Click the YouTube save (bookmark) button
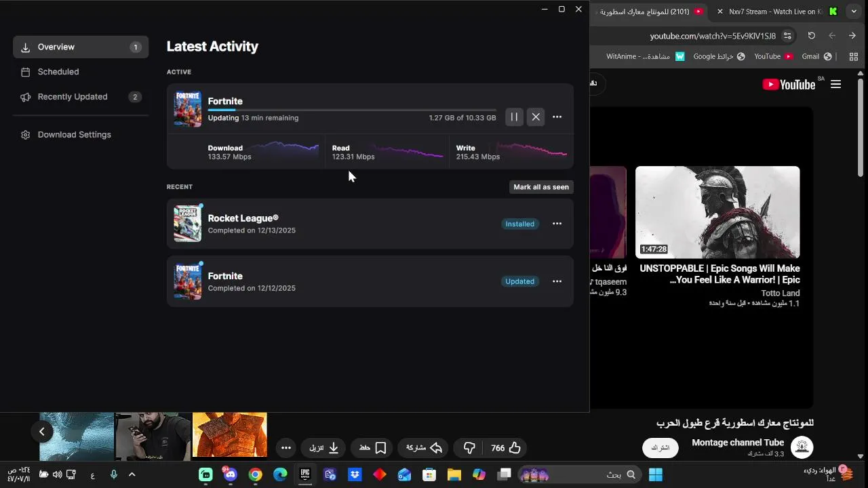Image resolution: width=868 pixels, height=488 pixels. tap(373, 448)
